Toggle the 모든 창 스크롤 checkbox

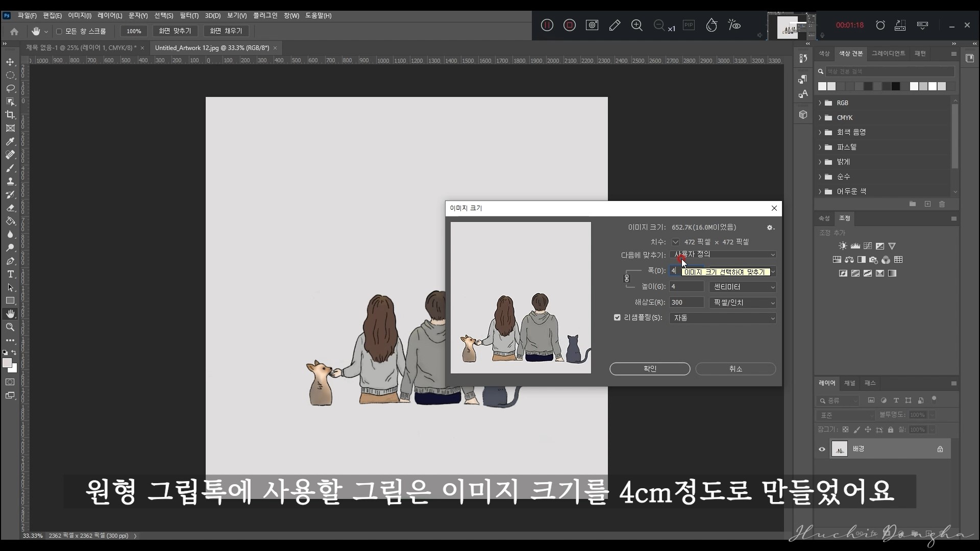pyautogui.click(x=59, y=31)
